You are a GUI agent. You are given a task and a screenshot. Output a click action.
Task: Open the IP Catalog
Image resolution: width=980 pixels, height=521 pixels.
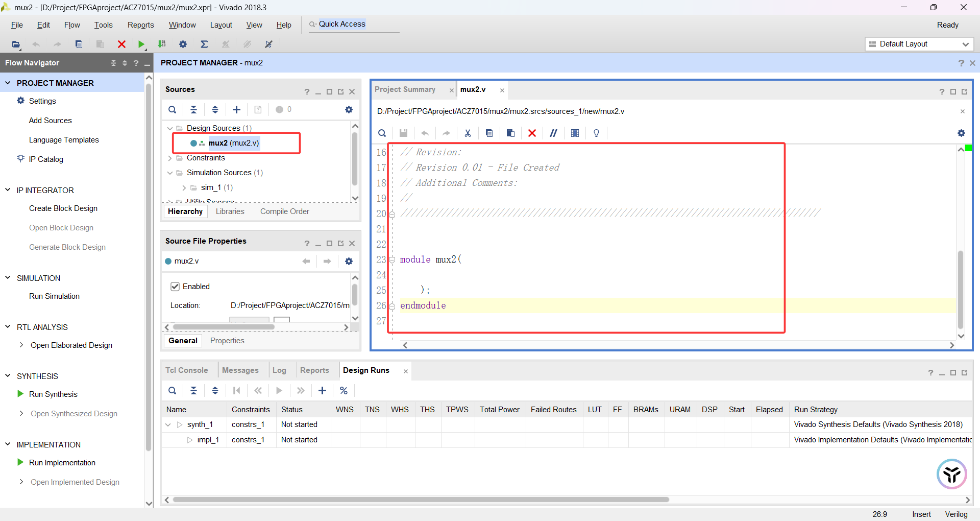[46, 159]
